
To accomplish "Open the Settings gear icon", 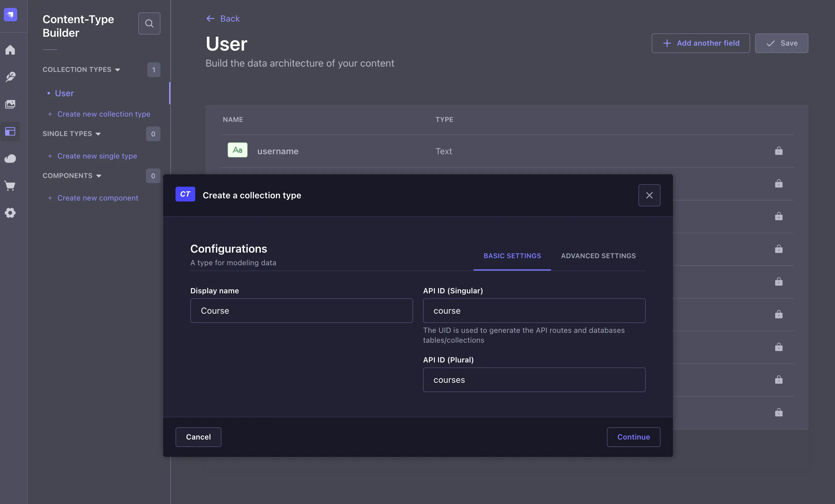I will (10, 213).
